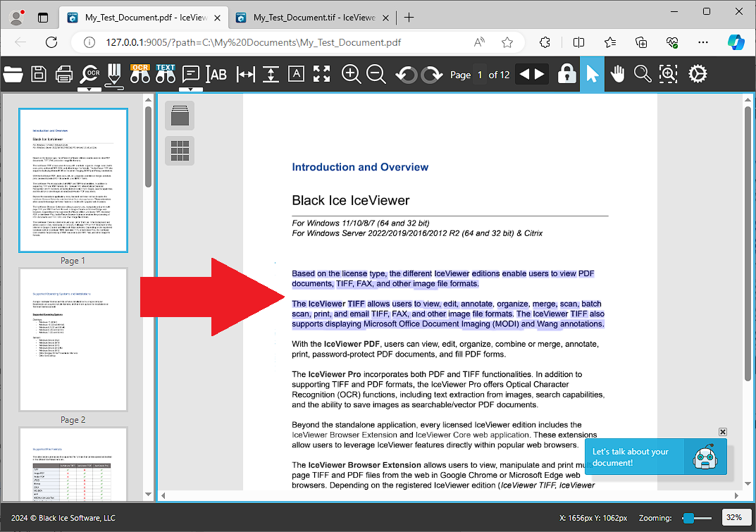The width and height of the screenshot is (756, 532).
Task: Select the Page 2 thumbnail
Action: coord(73,340)
